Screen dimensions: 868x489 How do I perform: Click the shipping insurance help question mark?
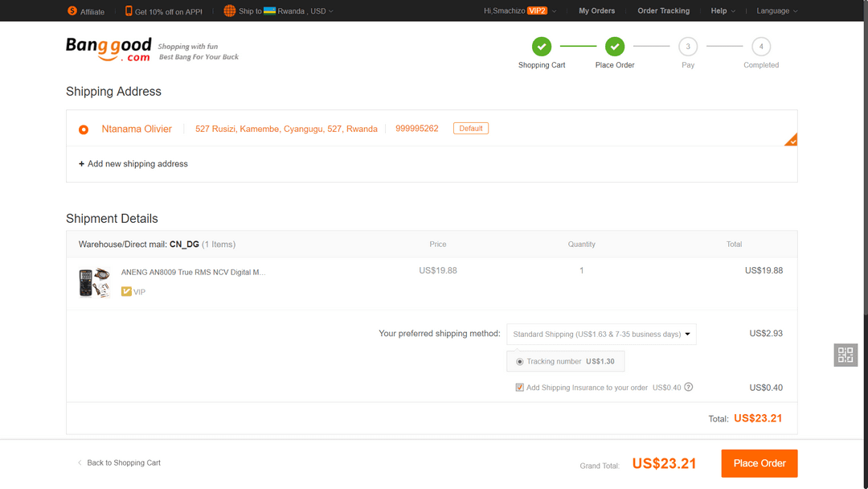(687, 387)
